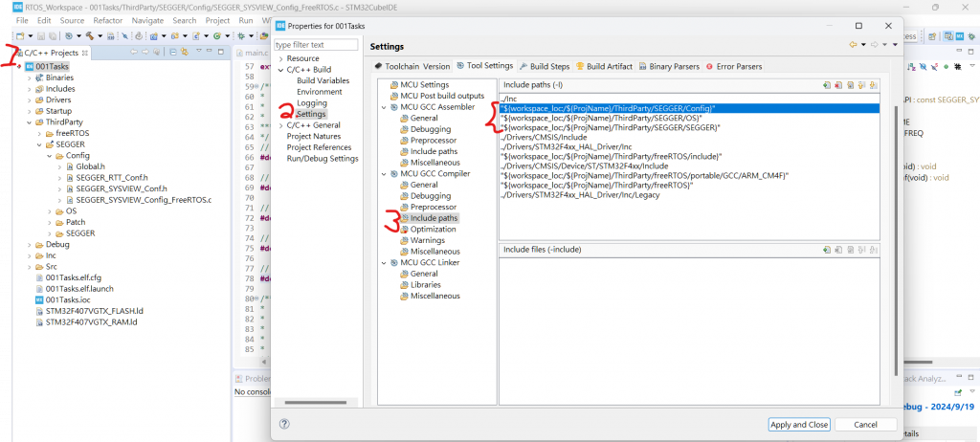980x442 pixels.
Task: Select MCU Settings in tool settings tree
Action: (424, 85)
